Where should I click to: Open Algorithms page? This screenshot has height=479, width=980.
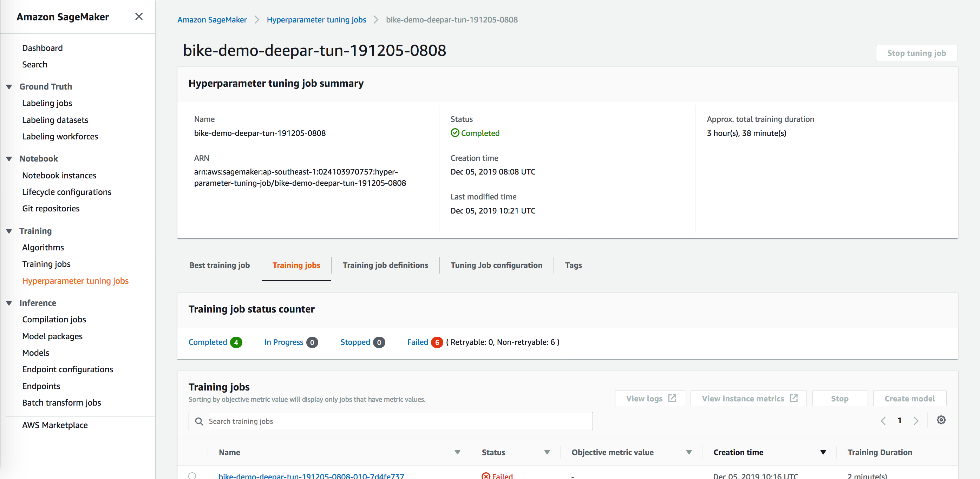coord(43,247)
